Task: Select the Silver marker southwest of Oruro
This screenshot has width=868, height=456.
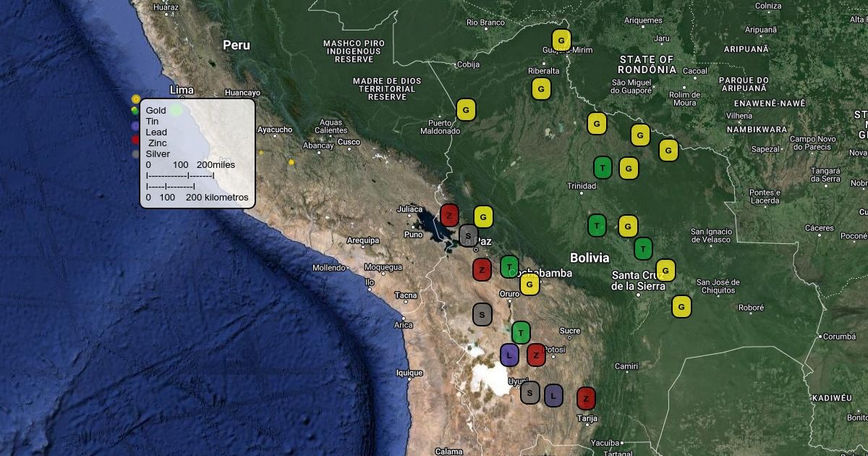Action: pyautogui.click(x=482, y=314)
